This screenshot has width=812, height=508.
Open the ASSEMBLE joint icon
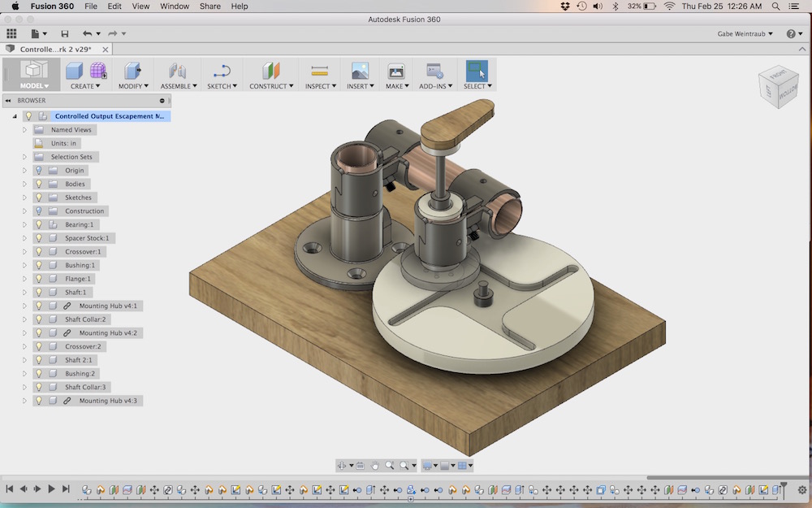[x=177, y=71]
